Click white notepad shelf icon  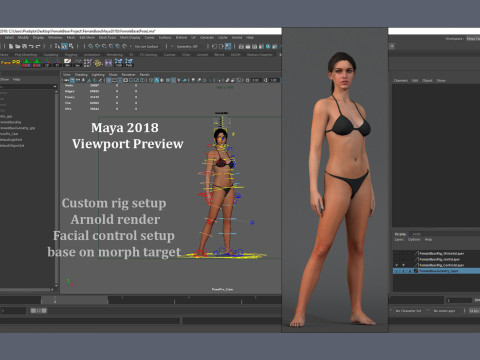click(67, 62)
